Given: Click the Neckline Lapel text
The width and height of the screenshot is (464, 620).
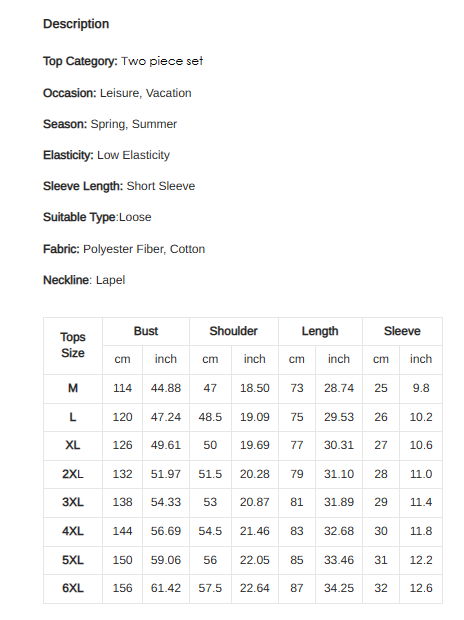Looking at the screenshot, I should [84, 280].
